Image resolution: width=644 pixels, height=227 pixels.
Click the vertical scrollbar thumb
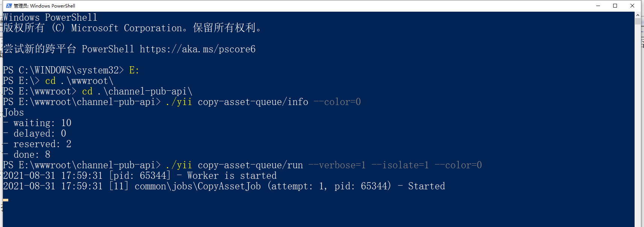click(638, 21)
